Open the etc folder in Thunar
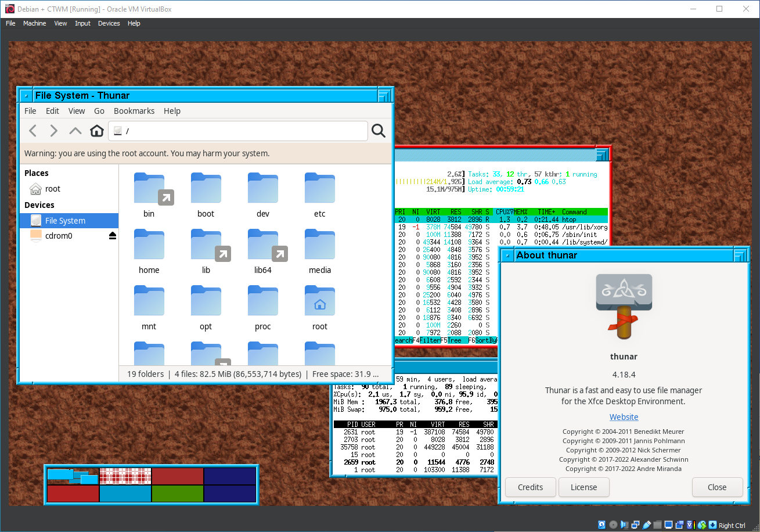 click(319, 192)
